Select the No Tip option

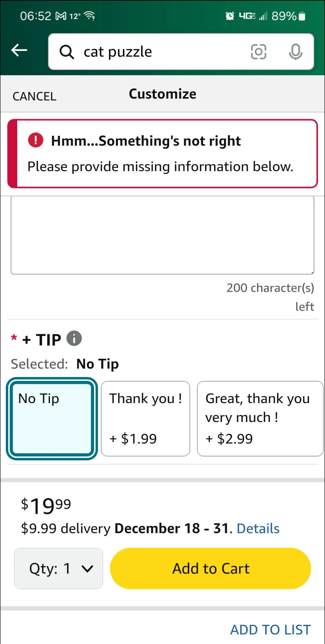coord(51,419)
